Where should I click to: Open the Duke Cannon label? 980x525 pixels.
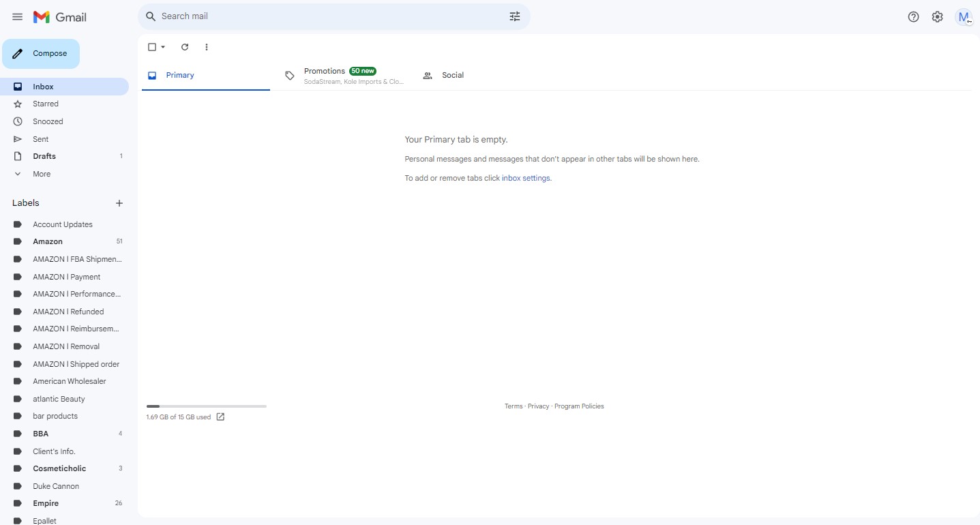[64, 486]
